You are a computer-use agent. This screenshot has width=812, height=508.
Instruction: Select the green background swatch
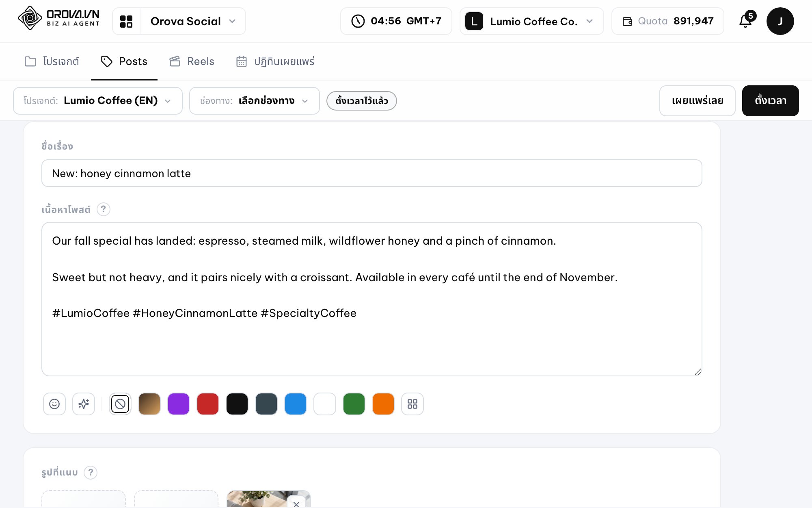(354, 404)
